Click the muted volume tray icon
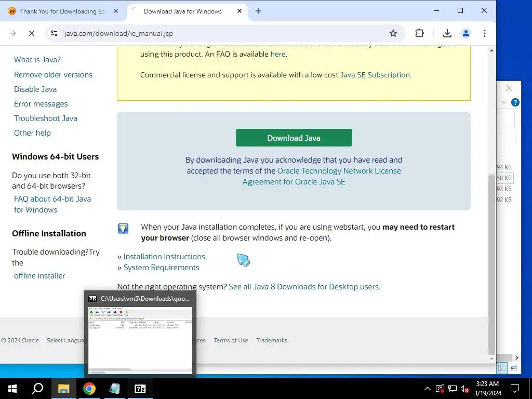This screenshot has width=532, height=399. [x=464, y=389]
